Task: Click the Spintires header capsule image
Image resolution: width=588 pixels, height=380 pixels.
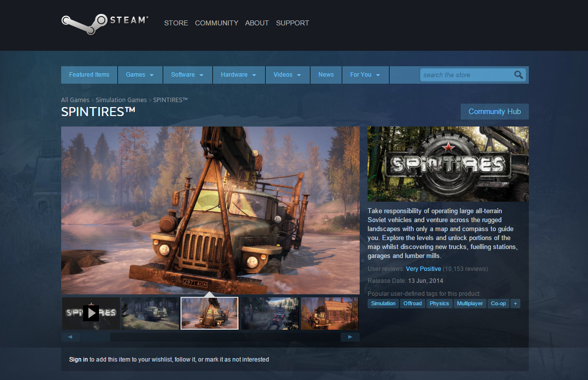Action: (448, 164)
